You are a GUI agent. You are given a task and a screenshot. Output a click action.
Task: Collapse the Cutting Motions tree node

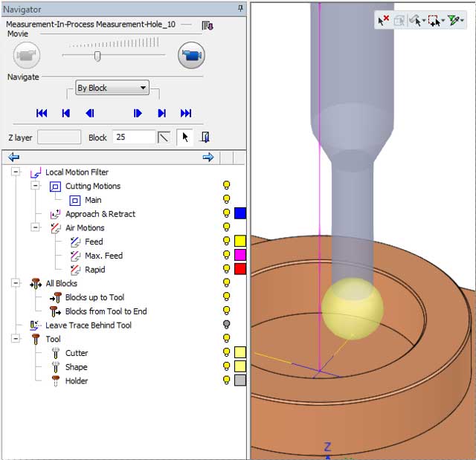tap(34, 186)
